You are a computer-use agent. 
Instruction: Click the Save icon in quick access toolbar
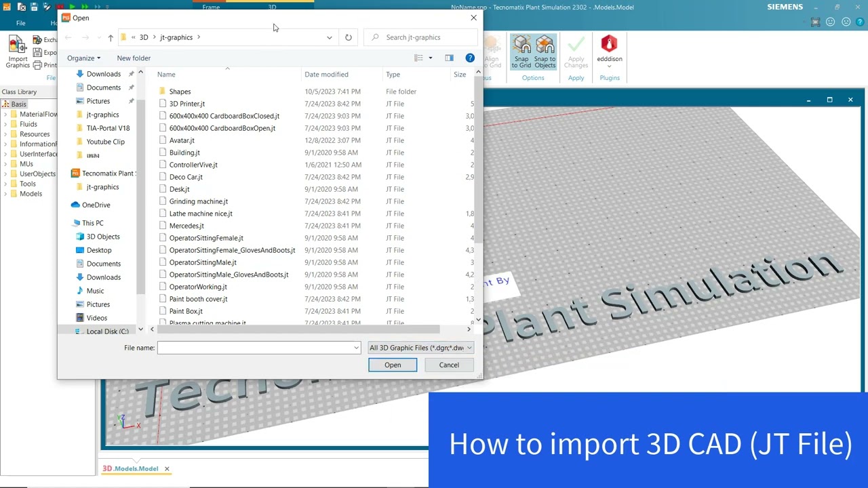34,7
